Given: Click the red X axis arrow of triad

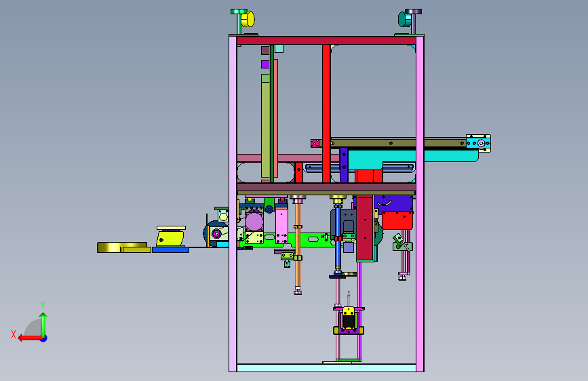Looking at the screenshot, I should pos(29,338).
